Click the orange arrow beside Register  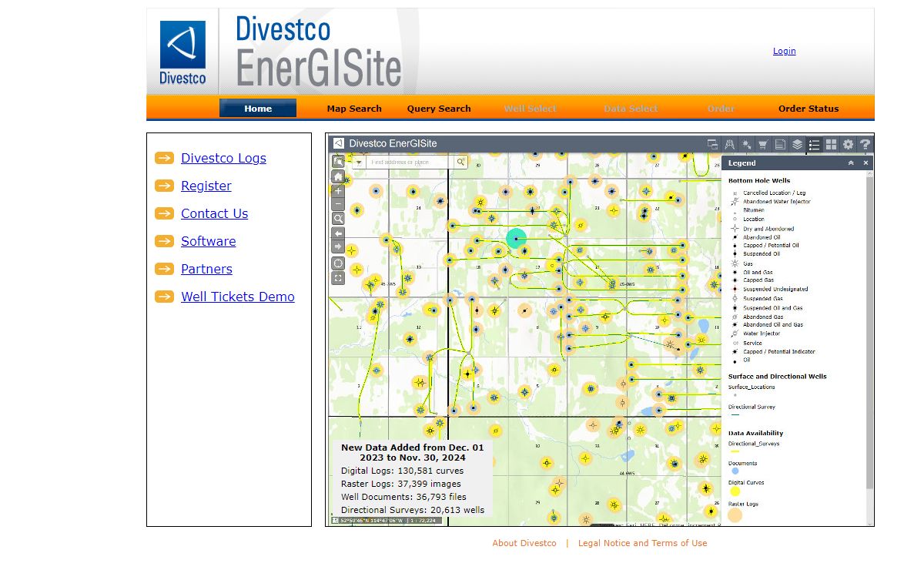(x=164, y=186)
